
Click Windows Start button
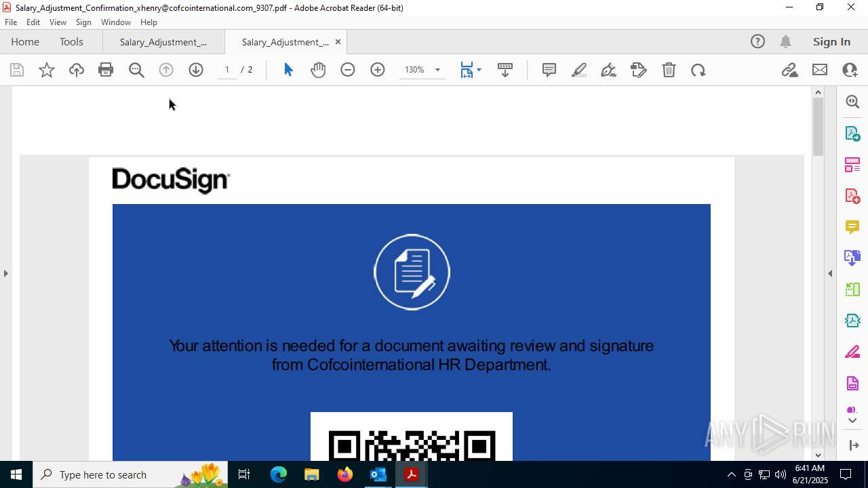pos(16,474)
